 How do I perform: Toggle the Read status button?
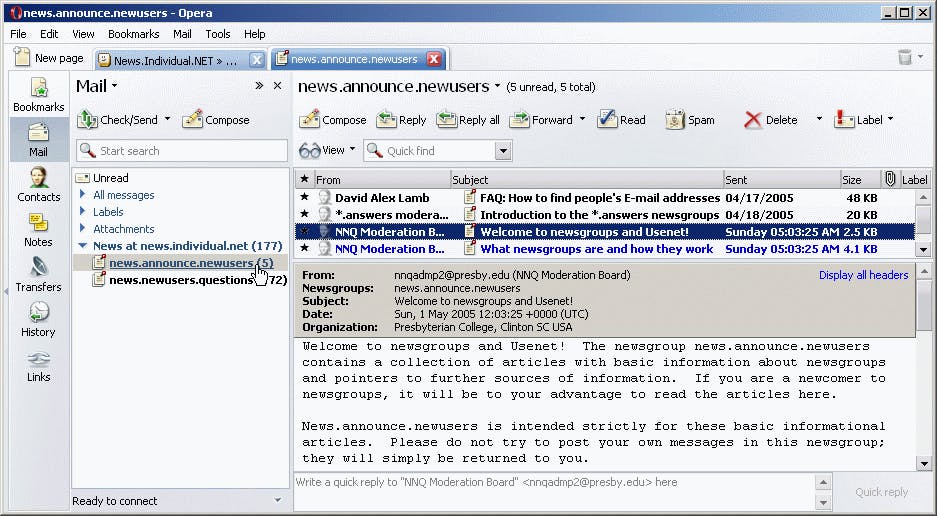click(x=622, y=120)
